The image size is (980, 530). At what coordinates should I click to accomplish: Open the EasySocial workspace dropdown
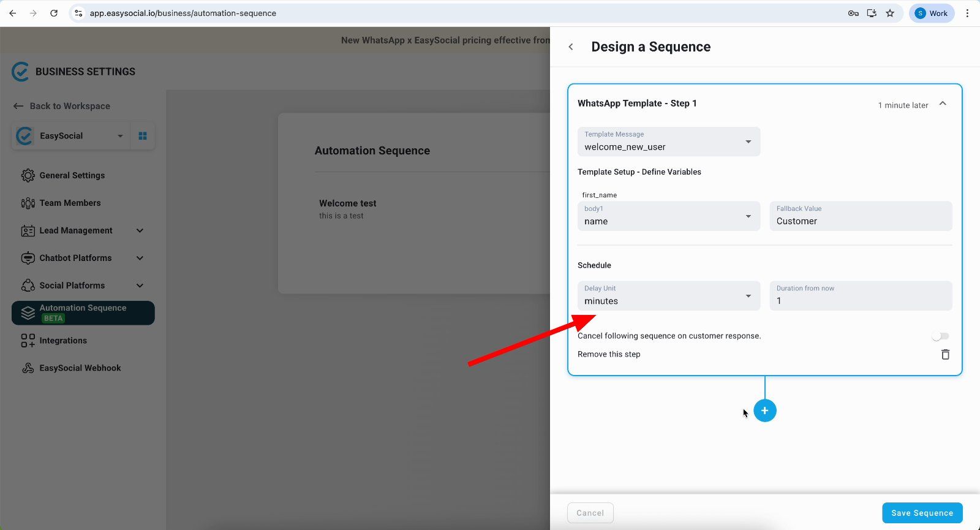[71, 136]
